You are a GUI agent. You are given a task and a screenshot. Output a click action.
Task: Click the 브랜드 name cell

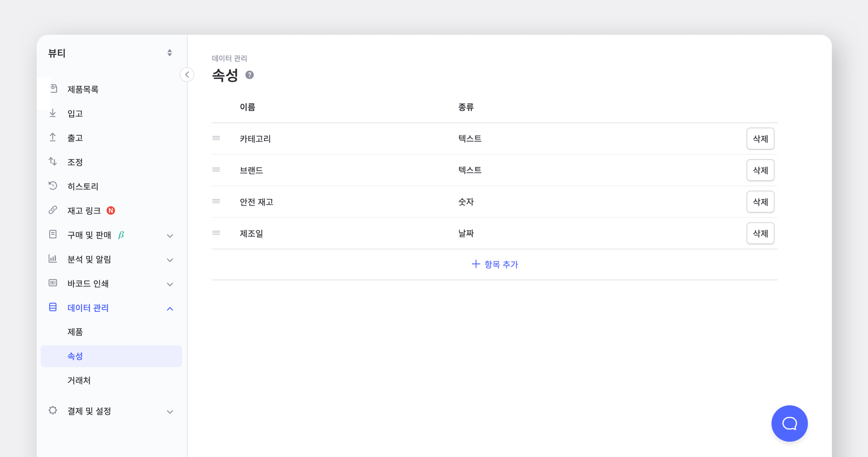click(251, 170)
